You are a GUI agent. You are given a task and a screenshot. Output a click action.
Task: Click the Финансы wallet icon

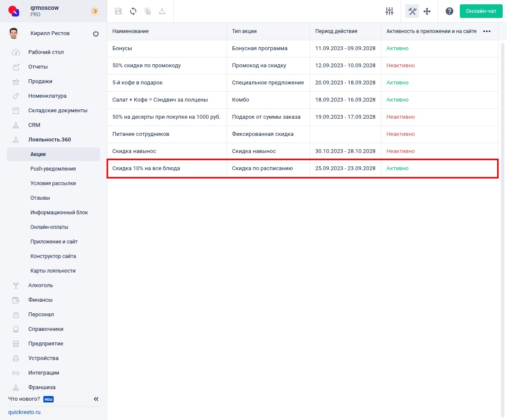pyautogui.click(x=15, y=300)
